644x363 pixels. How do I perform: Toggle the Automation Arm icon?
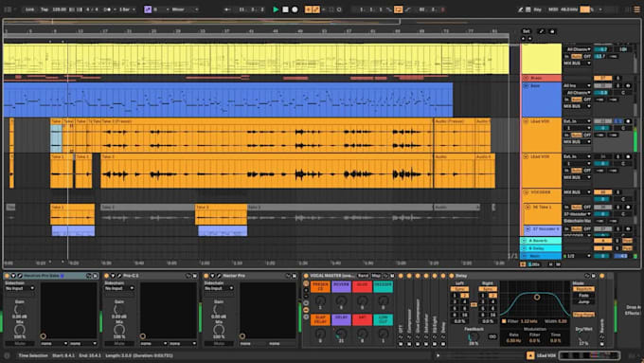[x=315, y=9]
